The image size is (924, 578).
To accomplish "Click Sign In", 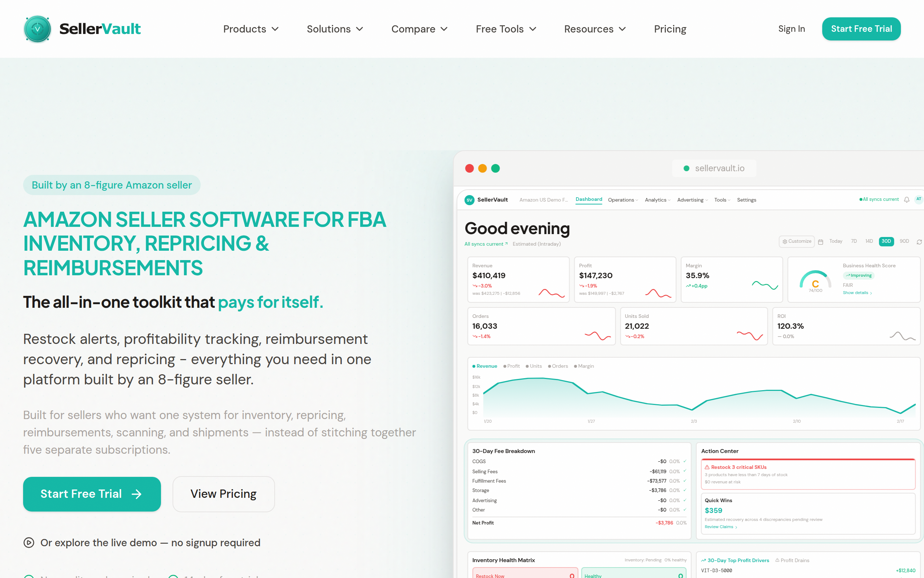I will pos(792,29).
